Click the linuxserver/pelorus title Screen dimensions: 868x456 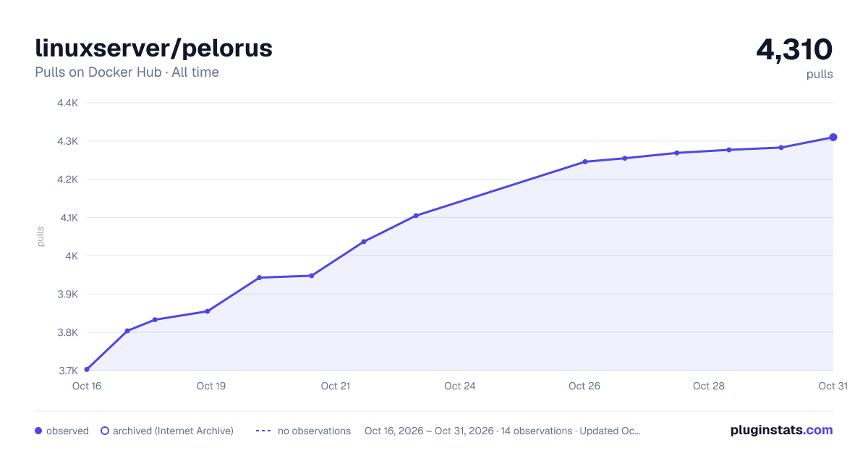[x=154, y=48]
